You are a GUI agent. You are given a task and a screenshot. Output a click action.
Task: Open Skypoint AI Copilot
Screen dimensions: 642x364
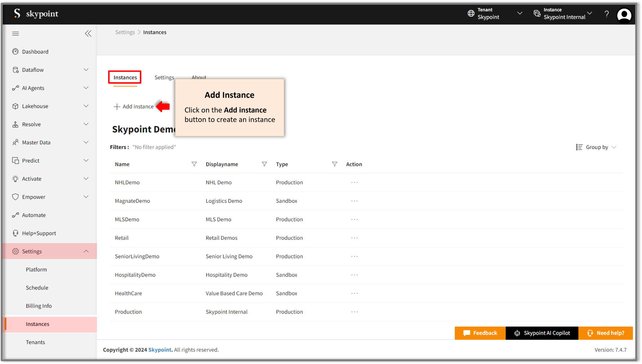tap(542, 333)
